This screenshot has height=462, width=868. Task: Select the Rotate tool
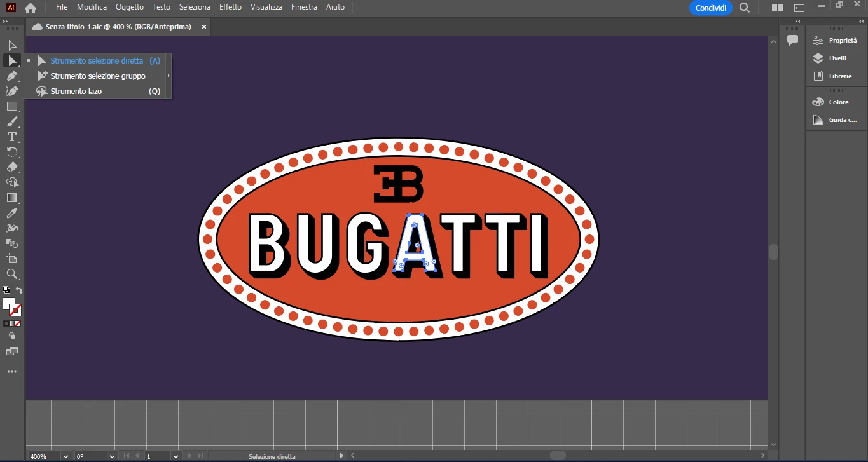click(12, 152)
